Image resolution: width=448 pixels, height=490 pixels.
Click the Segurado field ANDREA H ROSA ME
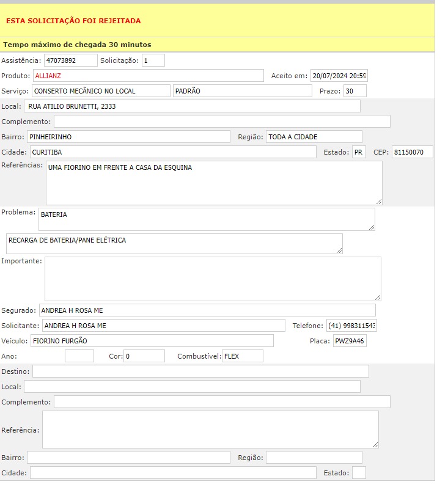click(207, 310)
